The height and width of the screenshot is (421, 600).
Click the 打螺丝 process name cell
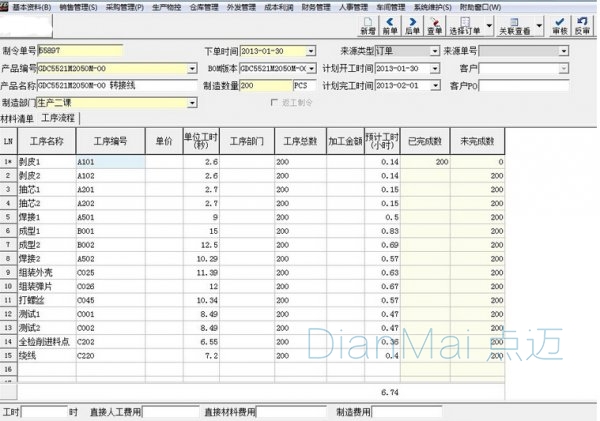[47, 300]
